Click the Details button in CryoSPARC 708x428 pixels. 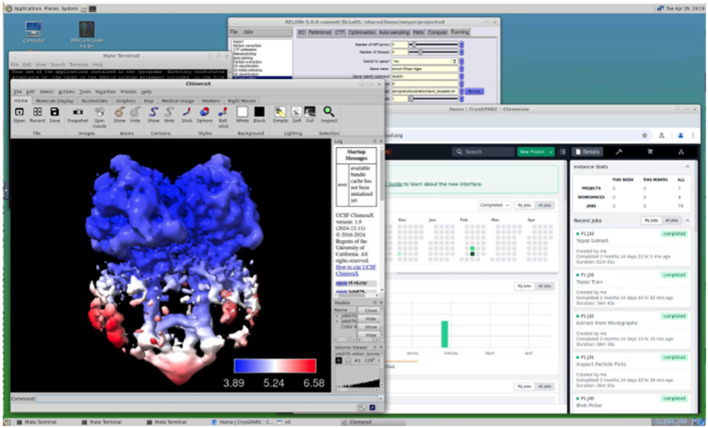587,152
